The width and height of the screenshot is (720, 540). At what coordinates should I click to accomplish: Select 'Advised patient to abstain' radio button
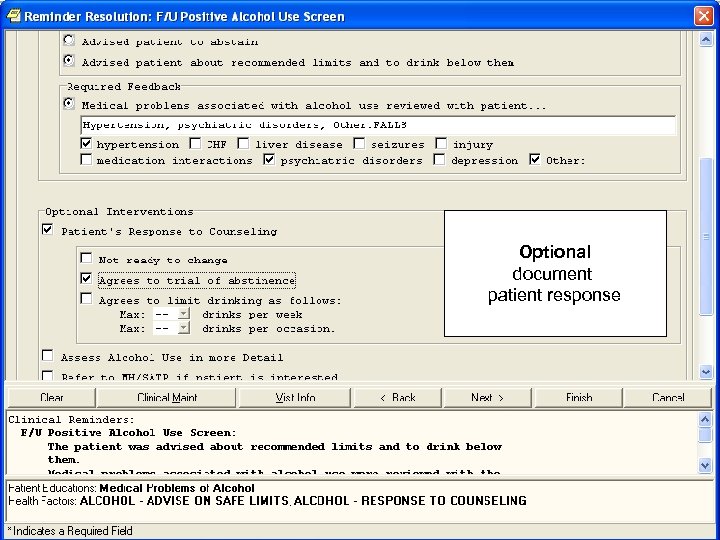point(69,40)
